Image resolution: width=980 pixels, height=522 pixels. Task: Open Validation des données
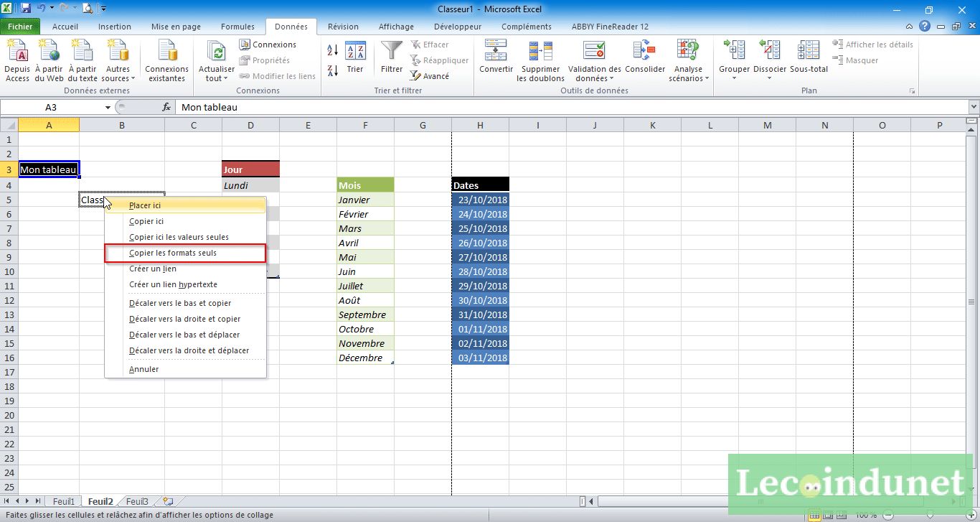(x=593, y=60)
